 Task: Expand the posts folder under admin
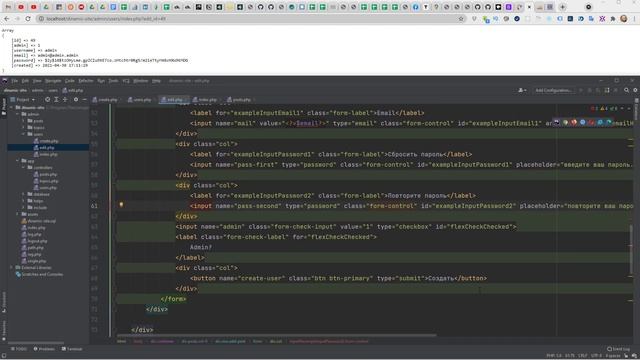[24, 121]
